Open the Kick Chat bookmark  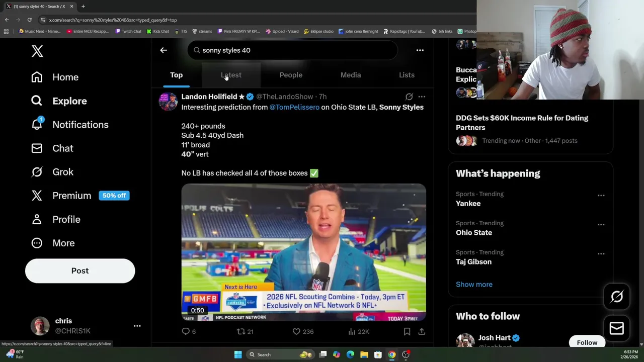pyautogui.click(x=157, y=31)
